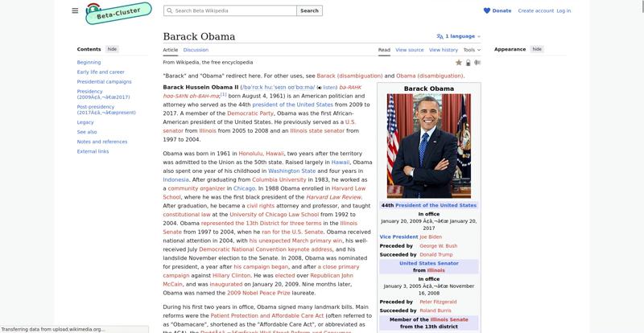Open the hamburger main menu
The image size is (644, 333).
75,10
